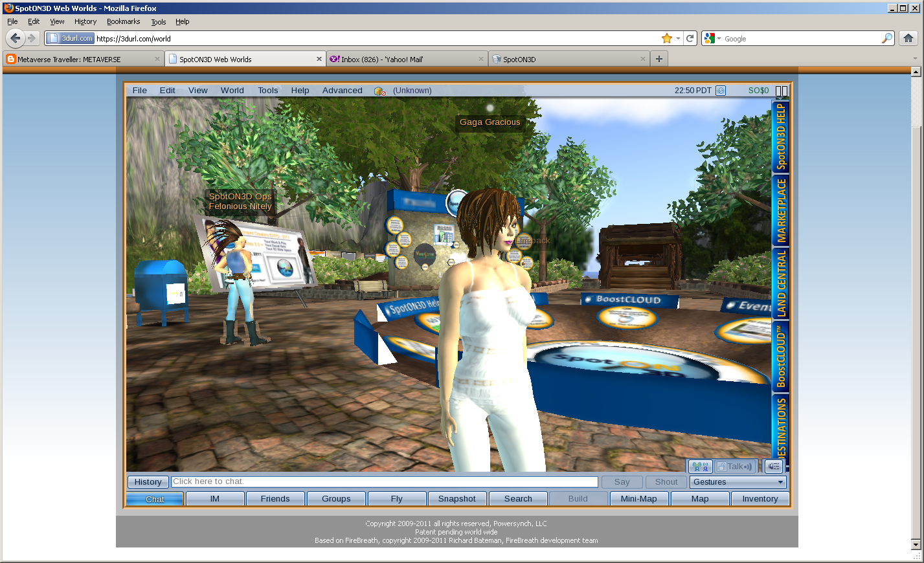Open viewer Help menu
Screen dimensions: 924x563
pos(300,91)
